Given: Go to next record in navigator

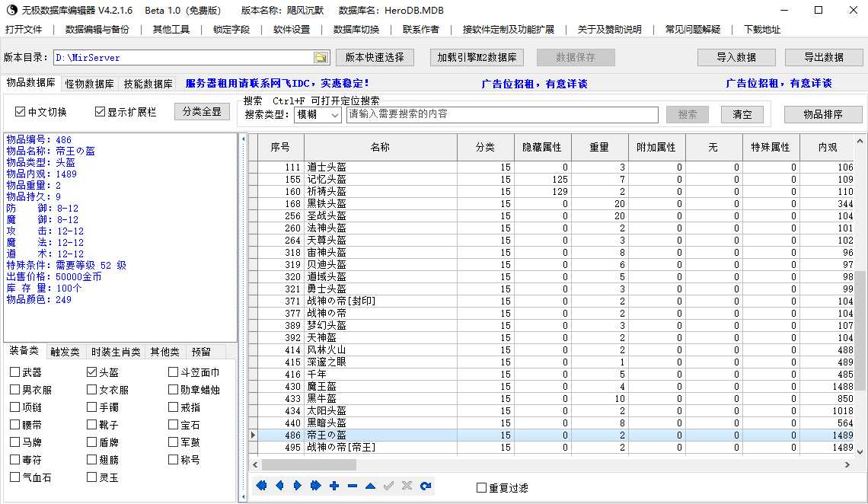Looking at the screenshot, I should 298,486.
